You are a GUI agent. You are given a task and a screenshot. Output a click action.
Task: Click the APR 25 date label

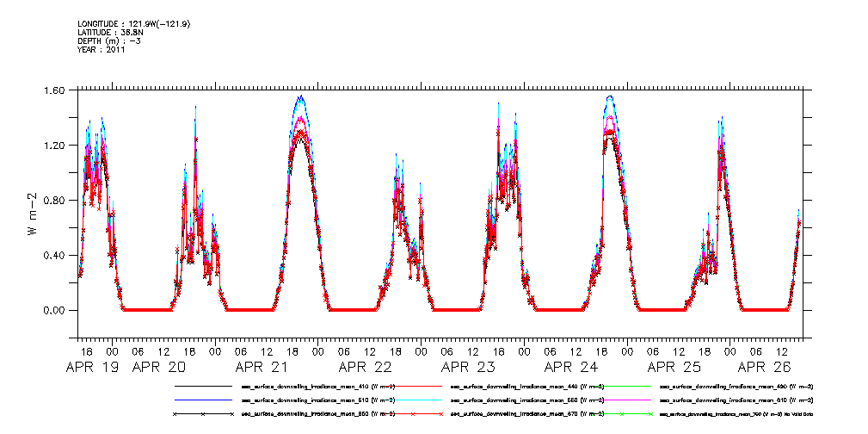point(674,367)
